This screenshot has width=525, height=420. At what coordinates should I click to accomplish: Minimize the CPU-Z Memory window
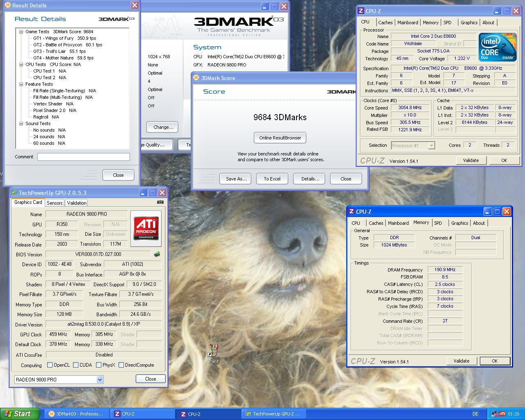(x=487, y=212)
